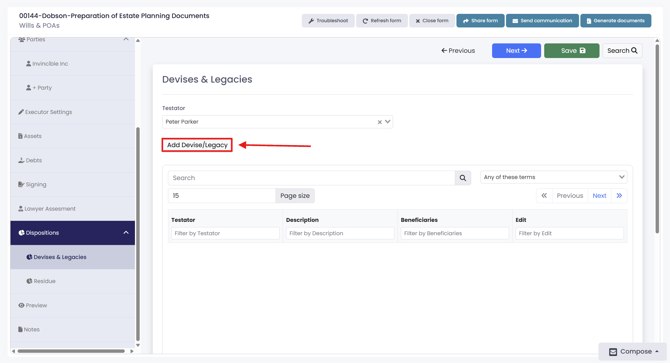Open the Notes section
Image resolution: width=670 pixels, height=363 pixels.
coord(73,329)
